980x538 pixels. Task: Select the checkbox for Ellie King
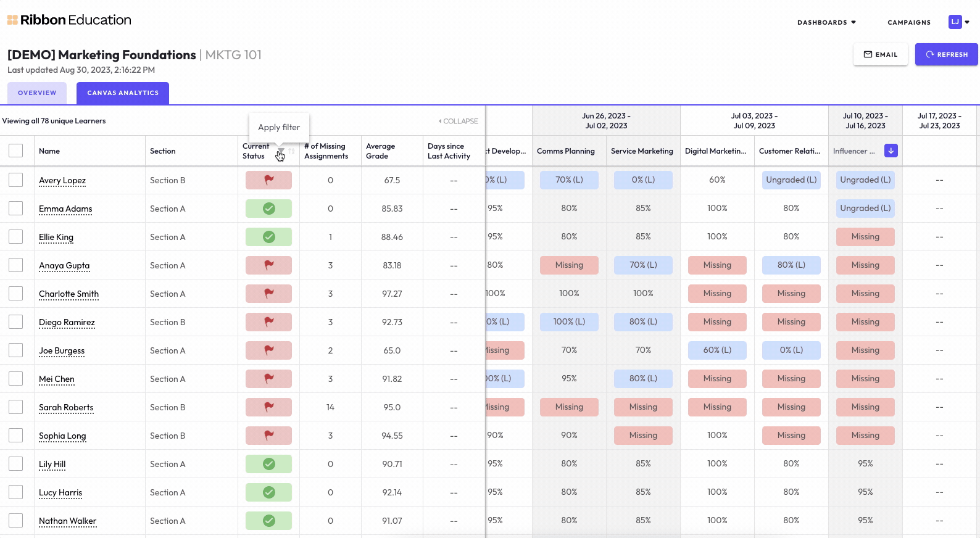tap(15, 236)
